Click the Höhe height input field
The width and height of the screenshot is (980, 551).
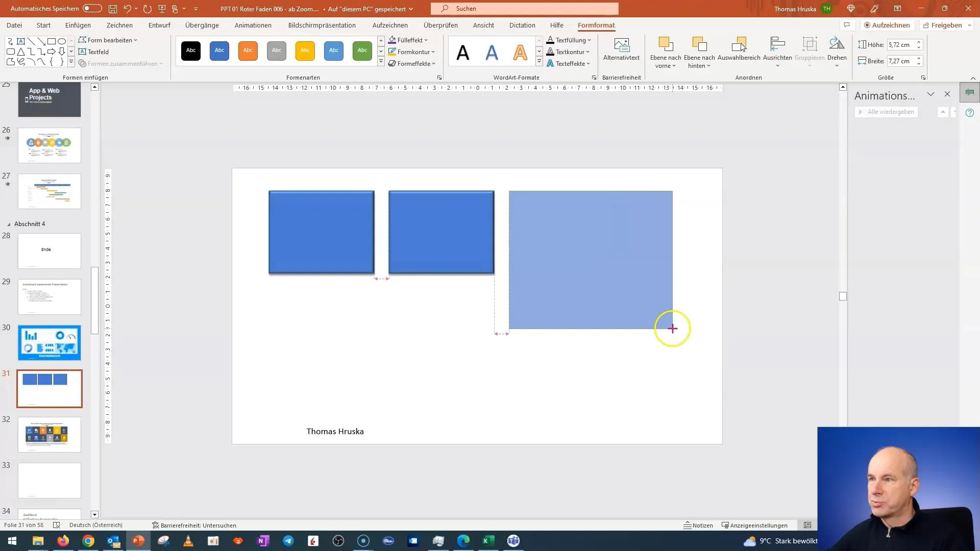click(901, 45)
